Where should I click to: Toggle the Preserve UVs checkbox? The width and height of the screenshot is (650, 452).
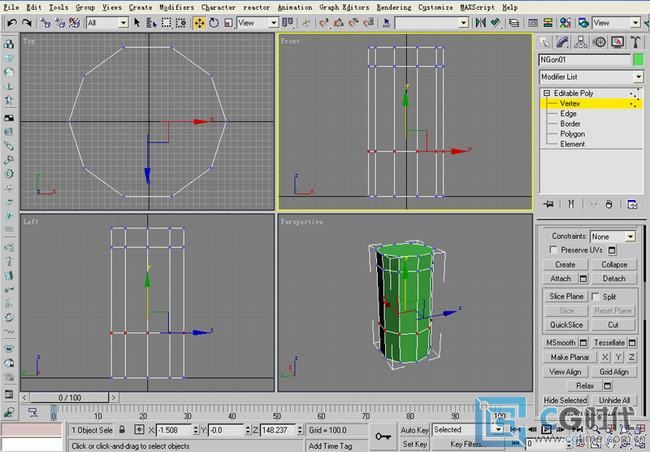553,249
